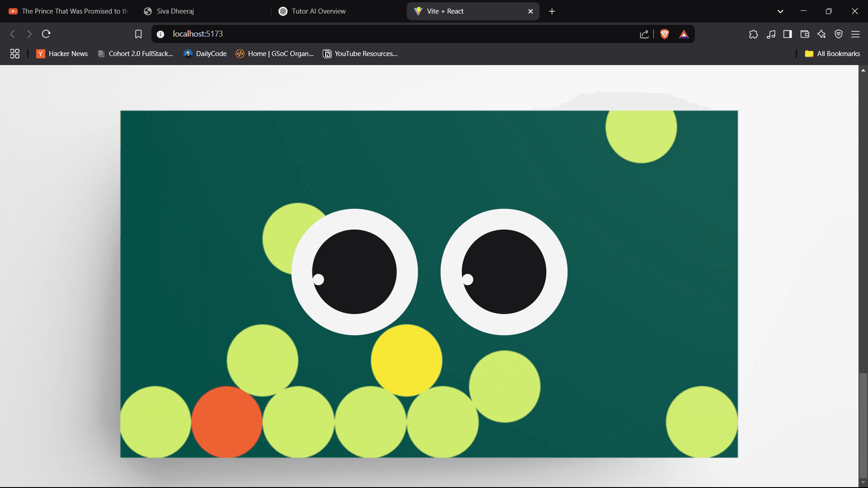Click the Brave Shields lion icon

tap(664, 34)
